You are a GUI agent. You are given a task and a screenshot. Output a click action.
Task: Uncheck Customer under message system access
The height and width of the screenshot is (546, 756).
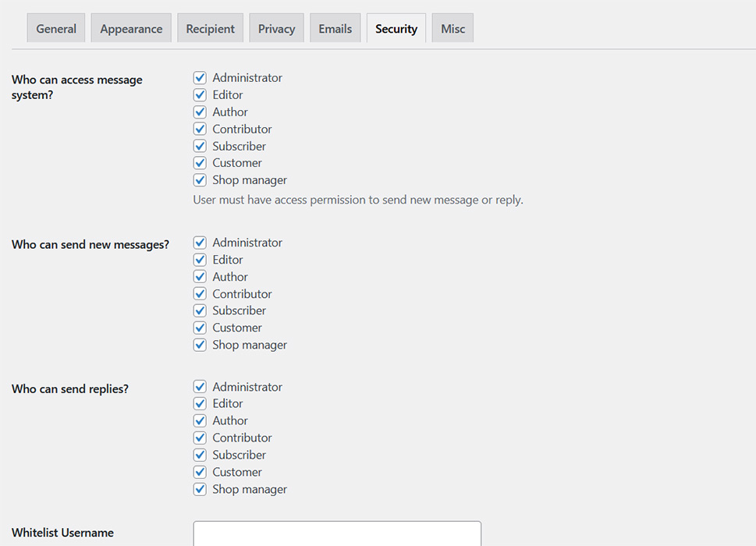200,163
